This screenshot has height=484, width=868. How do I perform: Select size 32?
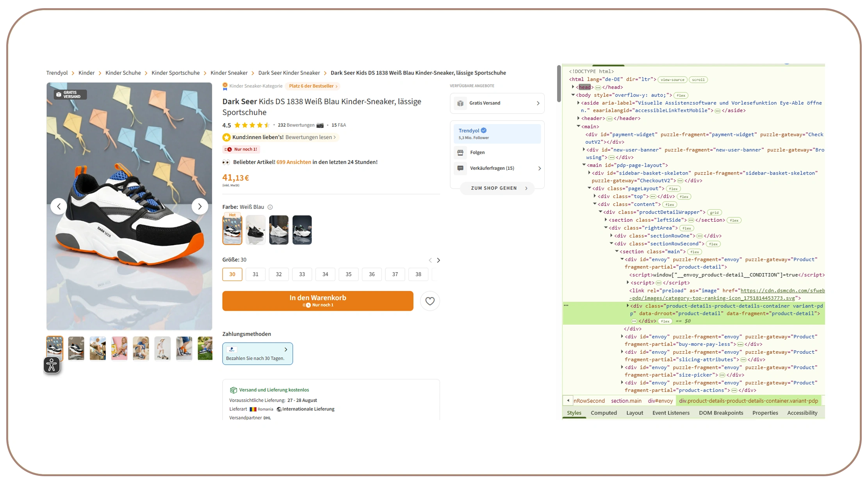tap(279, 274)
